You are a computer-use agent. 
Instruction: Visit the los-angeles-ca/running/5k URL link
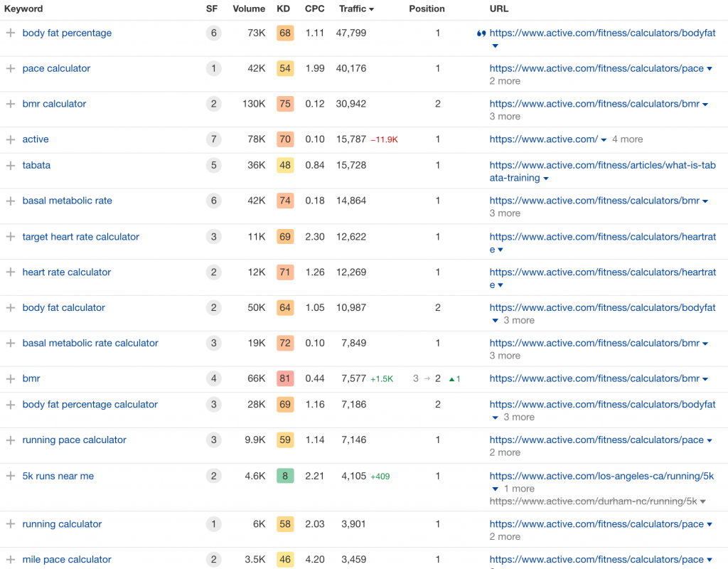pyautogui.click(x=601, y=476)
